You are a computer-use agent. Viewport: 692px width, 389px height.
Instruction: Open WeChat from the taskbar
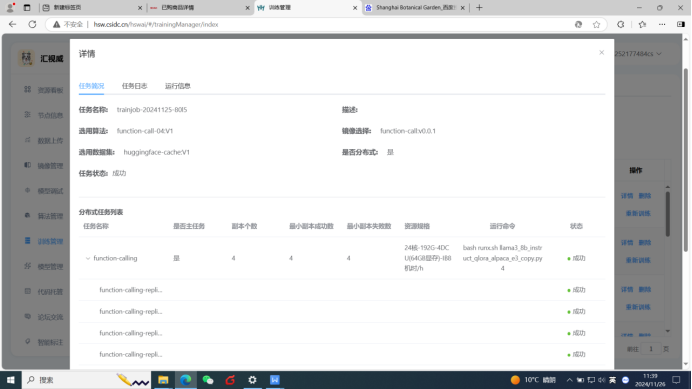pyautogui.click(x=208, y=380)
